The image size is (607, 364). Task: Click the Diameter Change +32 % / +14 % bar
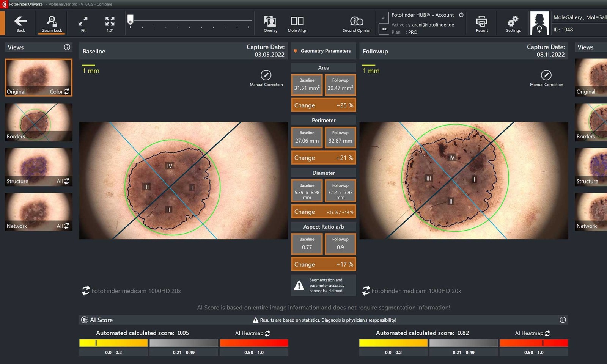tap(324, 212)
